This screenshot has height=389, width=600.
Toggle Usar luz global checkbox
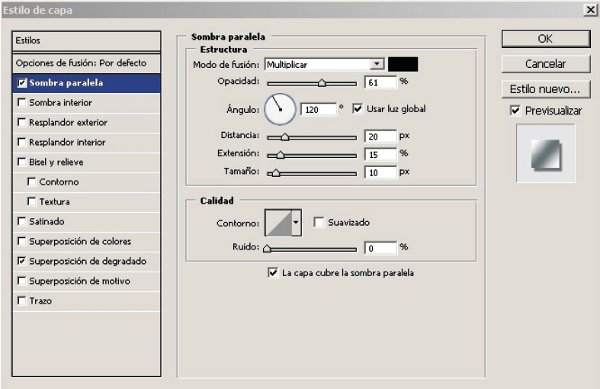pyautogui.click(x=357, y=109)
